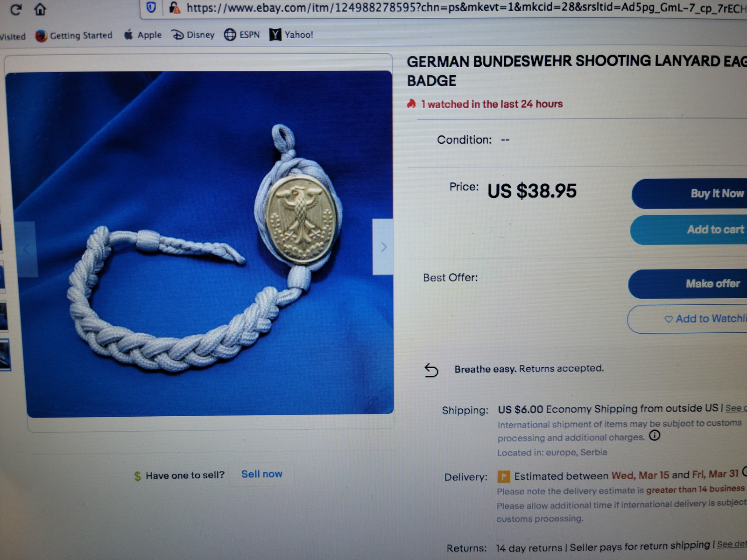The height and width of the screenshot is (560, 747).
Task: Click the Buy It Now button
Action: [x=690, y=194]
